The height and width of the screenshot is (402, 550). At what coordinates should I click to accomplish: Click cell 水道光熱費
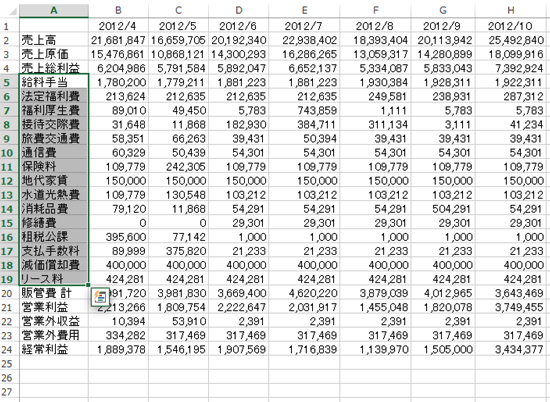(54, 194)
